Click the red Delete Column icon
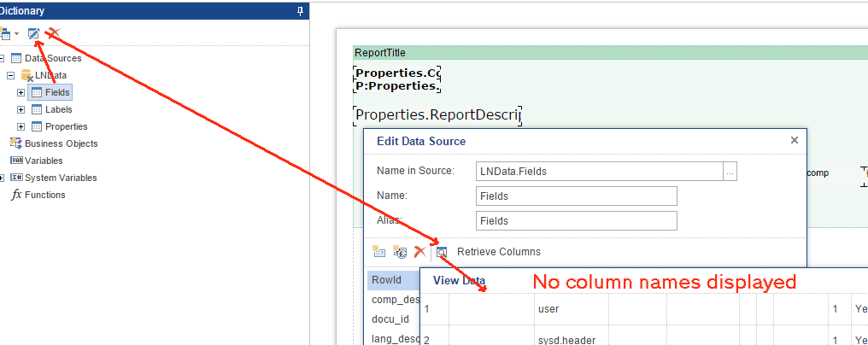This screenshot has height=345, width=868. [420, 252]
